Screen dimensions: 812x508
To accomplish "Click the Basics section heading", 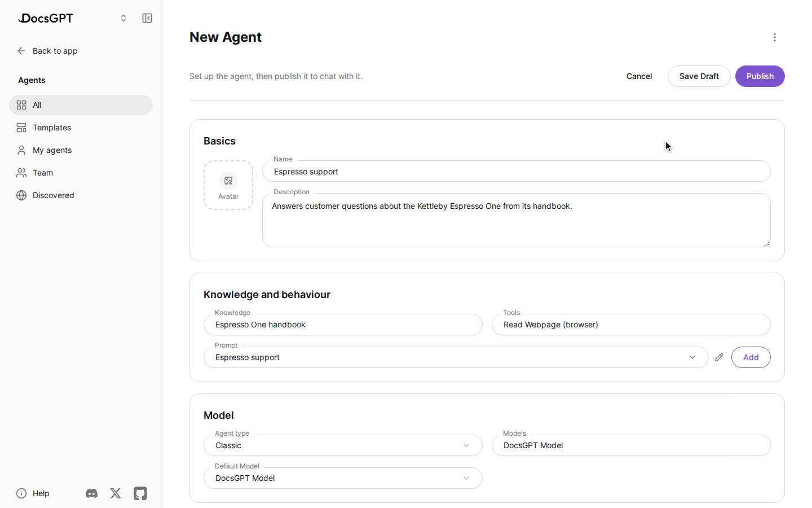I will pos(219,141).
